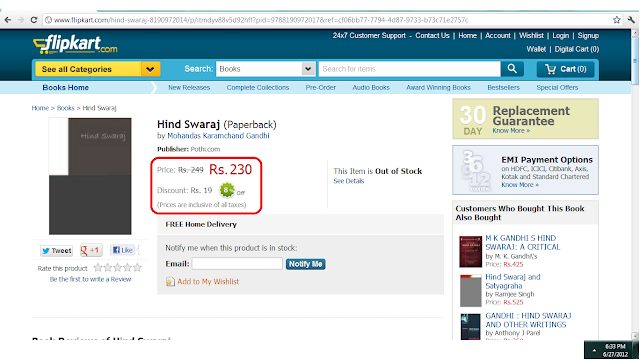The width and height of the screenshot is (640, 361).
Task: Click thumbnail of Hind Swaraj and Satyagraha
Action: click(471, 291)
